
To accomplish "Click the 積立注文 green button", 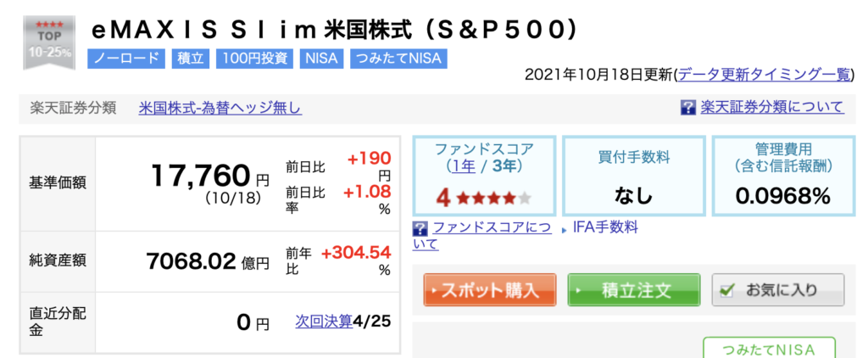I will point(634,290).
